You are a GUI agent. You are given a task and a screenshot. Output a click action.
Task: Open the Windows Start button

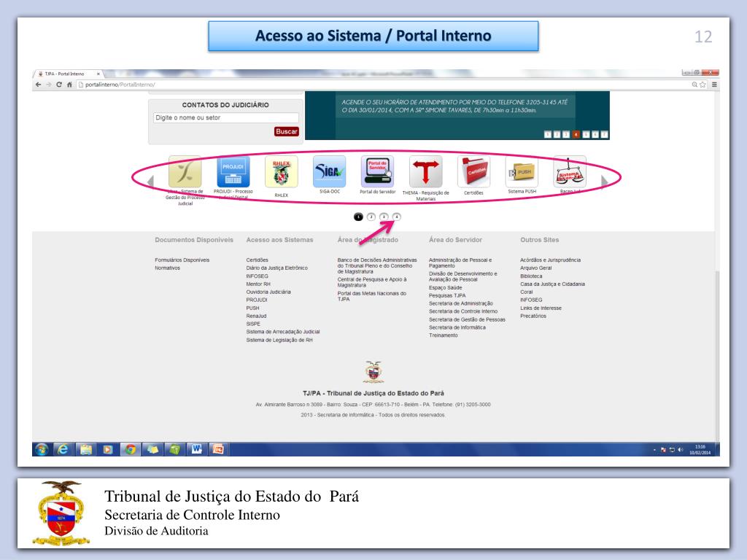coord(42,449)
